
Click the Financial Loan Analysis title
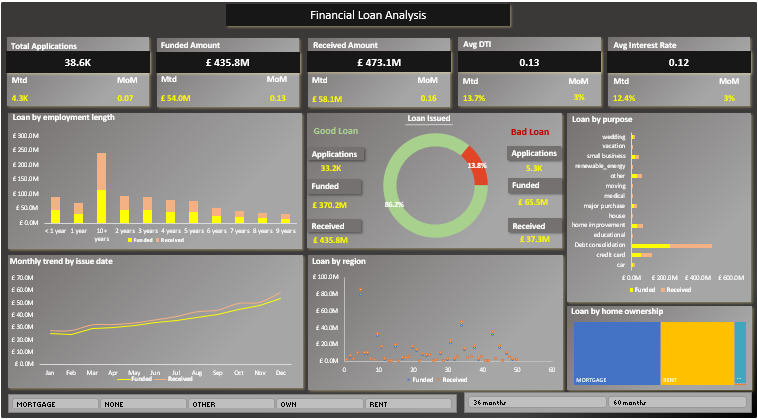click(x=368, y=15)
